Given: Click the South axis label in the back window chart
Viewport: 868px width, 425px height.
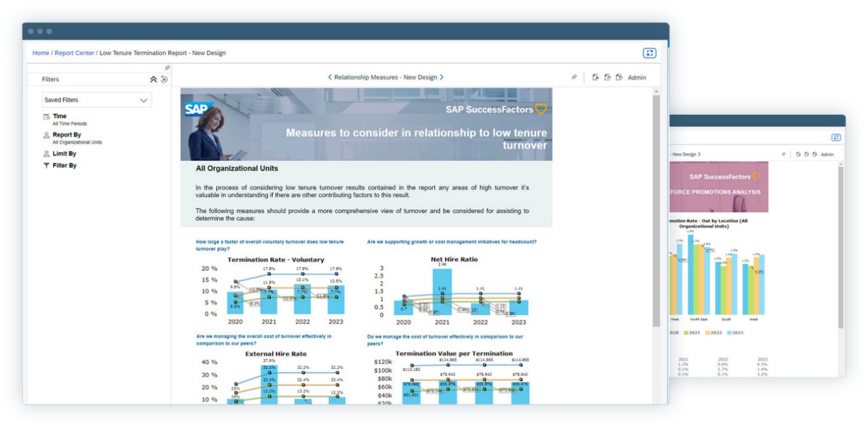Looking at the screenshot, I should (727, 318).
